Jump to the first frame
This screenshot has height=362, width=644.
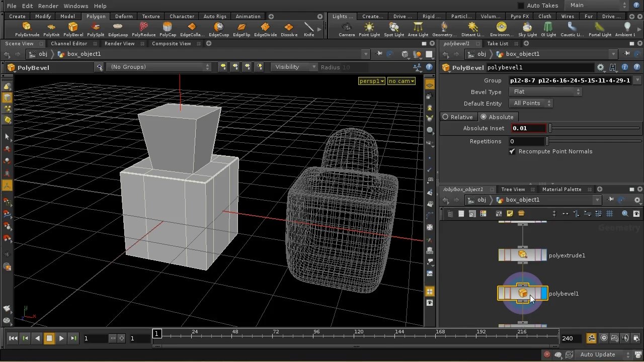click(x=13, y=338)
